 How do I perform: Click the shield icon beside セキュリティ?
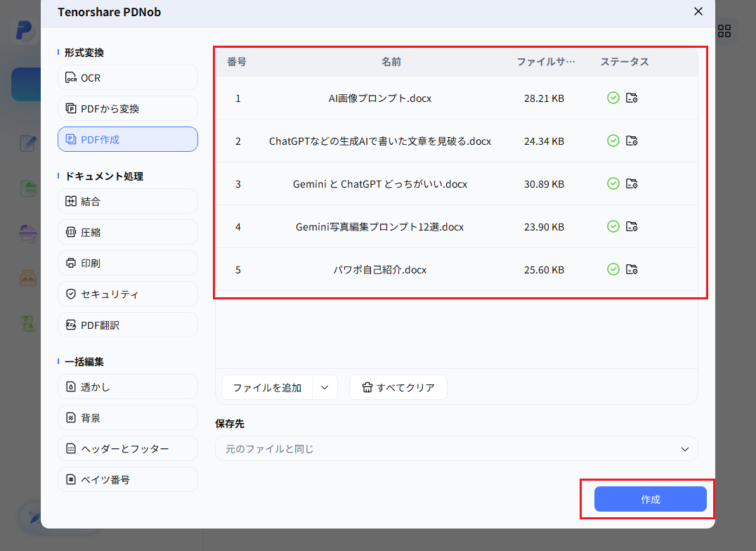coord(71,294)
